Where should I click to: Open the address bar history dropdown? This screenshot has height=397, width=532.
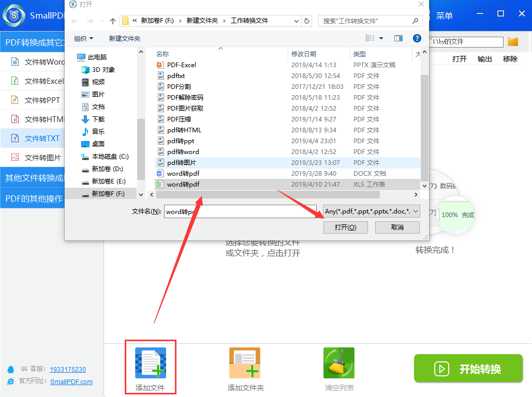tap(296, 21)
